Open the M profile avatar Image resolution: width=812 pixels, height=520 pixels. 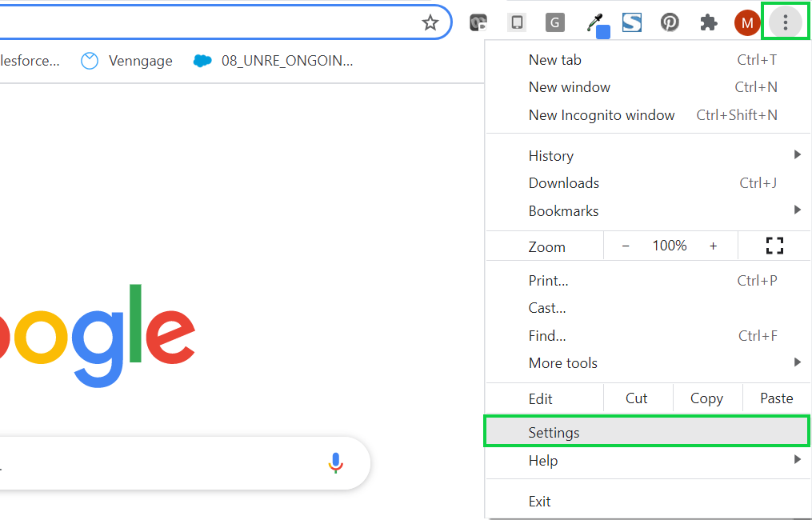coord(746,22)
